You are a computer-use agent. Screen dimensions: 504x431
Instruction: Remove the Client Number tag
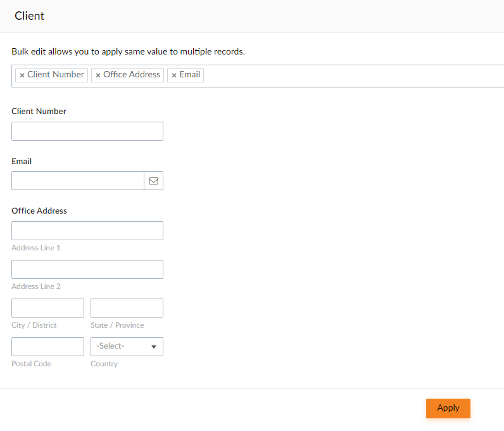(x=22, y=75)
